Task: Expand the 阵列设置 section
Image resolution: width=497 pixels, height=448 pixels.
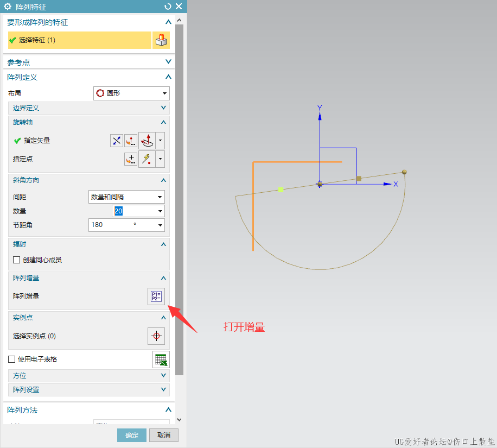Action: pos(89,390)
